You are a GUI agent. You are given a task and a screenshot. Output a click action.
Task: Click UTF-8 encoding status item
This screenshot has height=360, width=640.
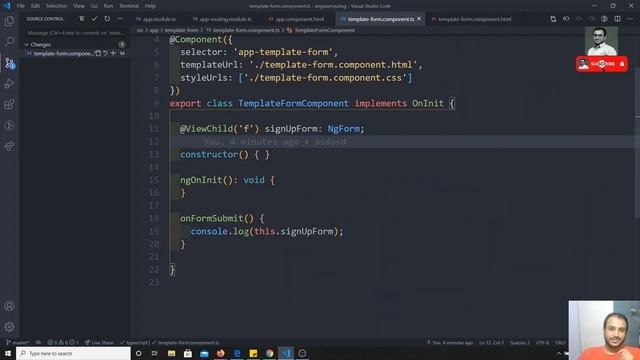click(x=542, y=342)
